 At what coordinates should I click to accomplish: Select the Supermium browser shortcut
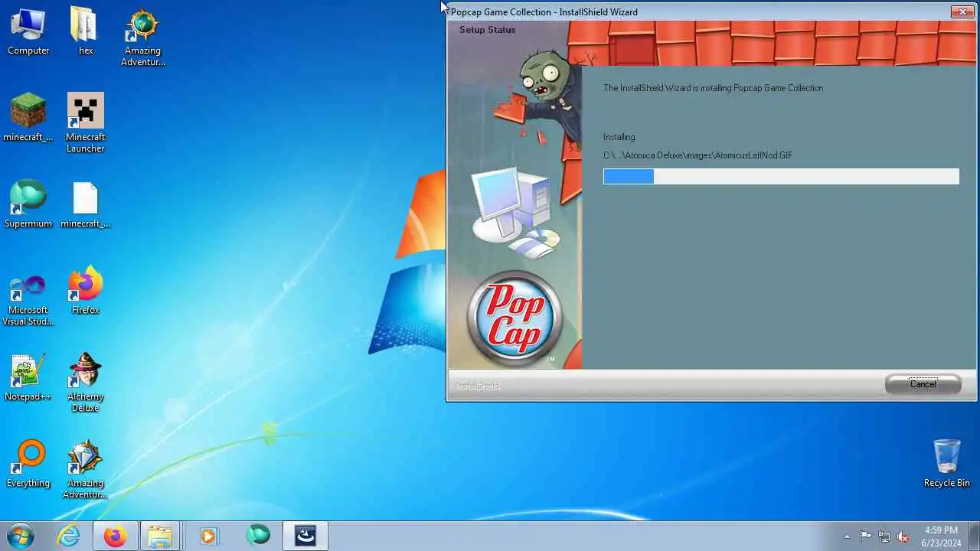pyautogui.click(x=28, y=204)
